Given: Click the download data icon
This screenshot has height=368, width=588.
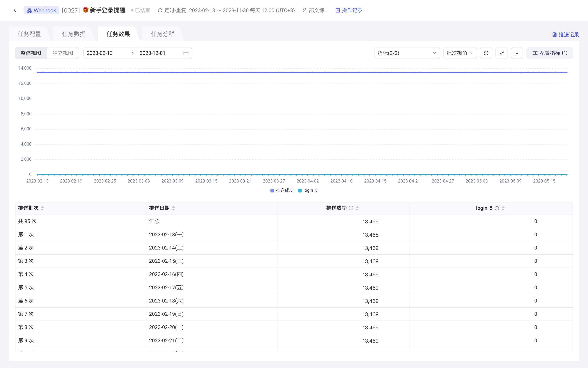Looking at the screenshot, I should pos(517,53).
